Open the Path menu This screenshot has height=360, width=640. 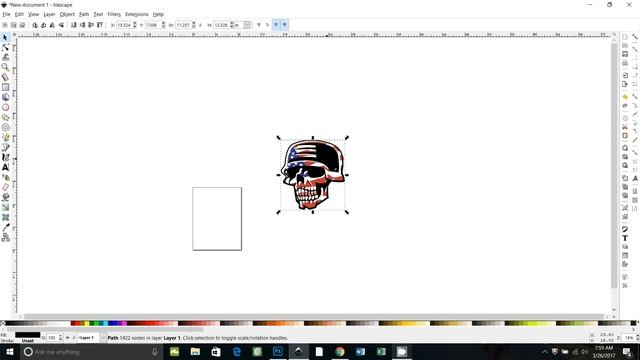click(x=84, y=14)
